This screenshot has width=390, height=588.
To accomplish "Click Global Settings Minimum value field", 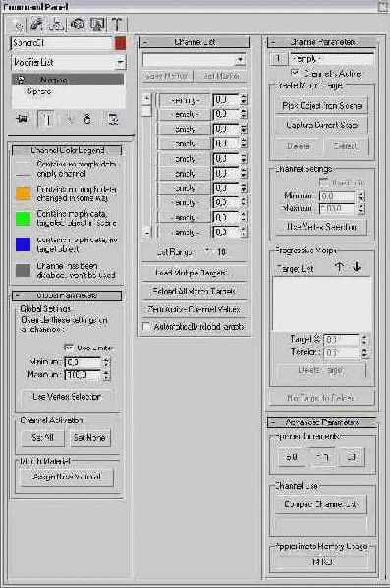I will click(x=84, y=362).
